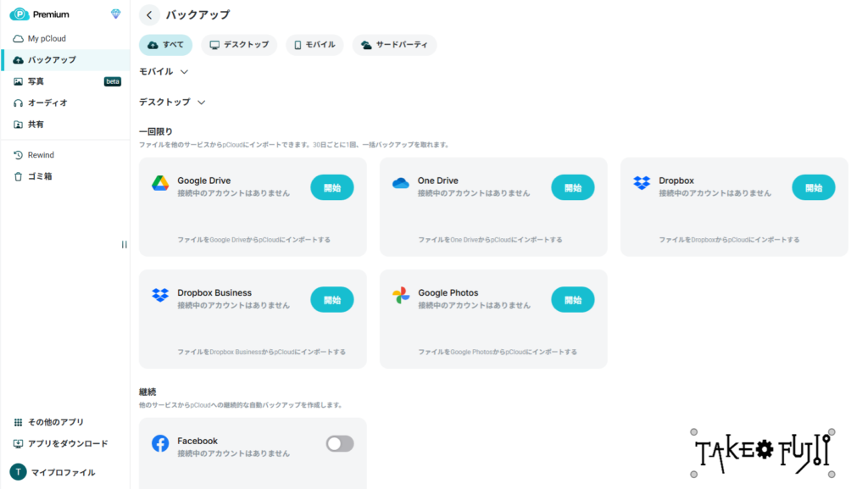Screen dimensions: 868x489
Task: Collapse the sidebar with the pause-style control
Action: point(124,244)
